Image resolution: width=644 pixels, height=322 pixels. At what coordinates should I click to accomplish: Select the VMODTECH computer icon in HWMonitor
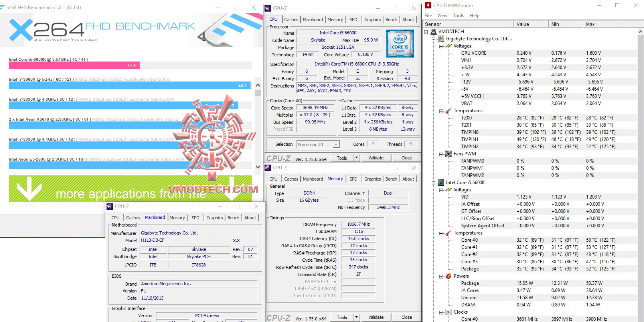pyautogui.click(x=434, y=32)
